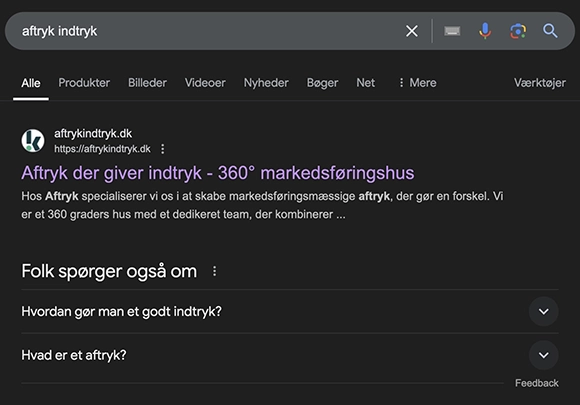
Task: Open the Nyheder tab
Action: pos(266,83)
